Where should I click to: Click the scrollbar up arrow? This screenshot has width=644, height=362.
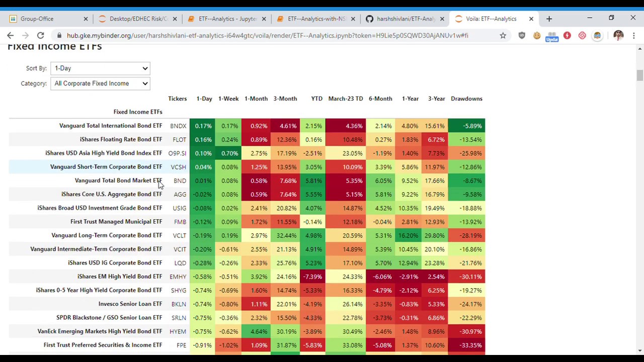click(639, 48)
